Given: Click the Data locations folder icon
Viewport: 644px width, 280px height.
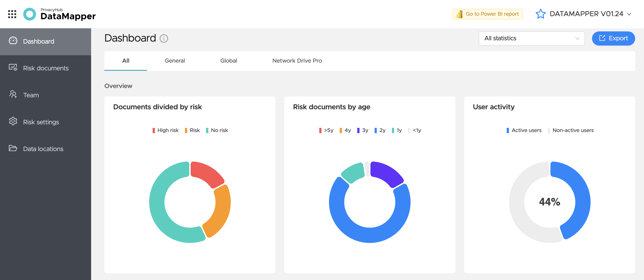Looking at the screenshot, I should 13,148.
